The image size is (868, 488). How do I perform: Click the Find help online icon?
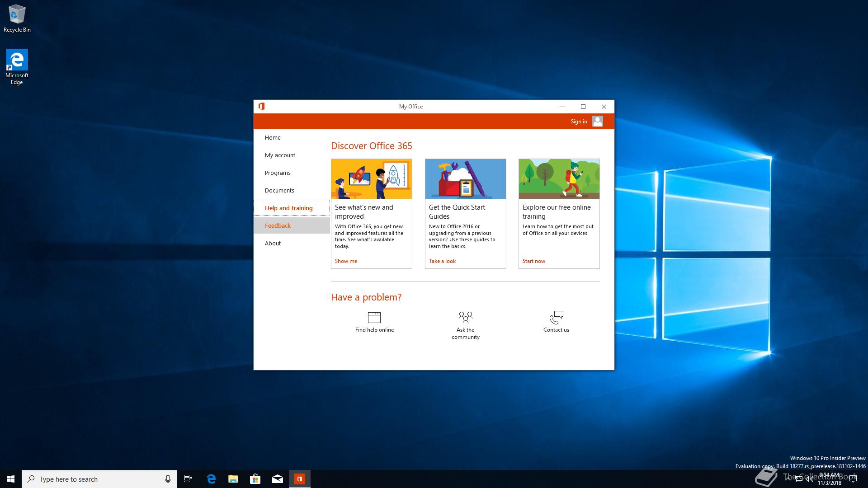click(374, 317)
